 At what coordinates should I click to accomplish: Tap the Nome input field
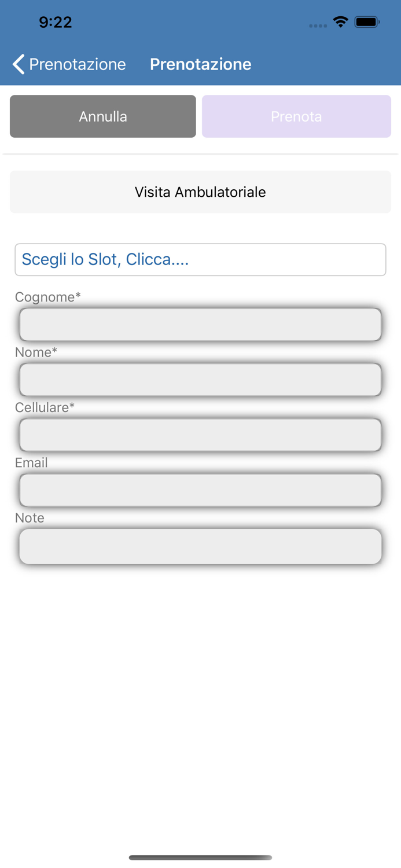tap(200, 380)
